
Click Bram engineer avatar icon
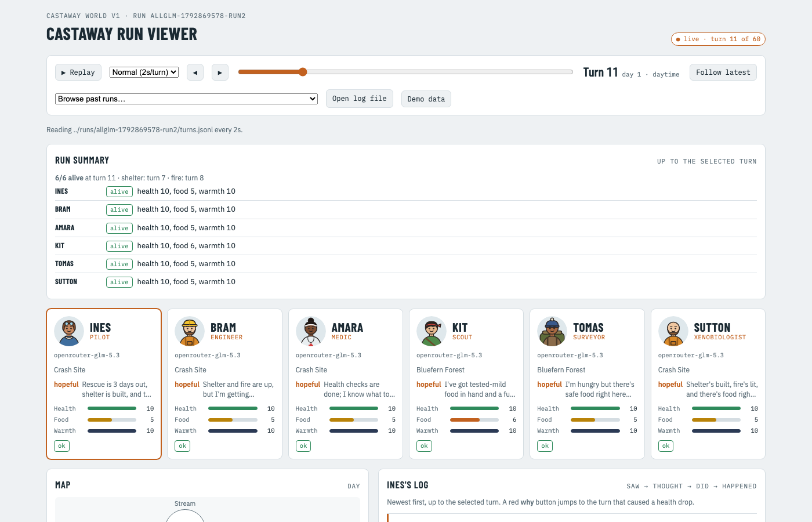coord(190,331)
